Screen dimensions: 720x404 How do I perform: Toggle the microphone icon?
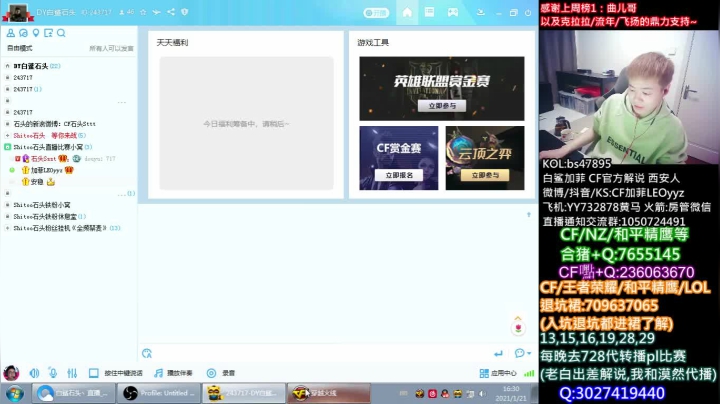[x=53, y=373]
